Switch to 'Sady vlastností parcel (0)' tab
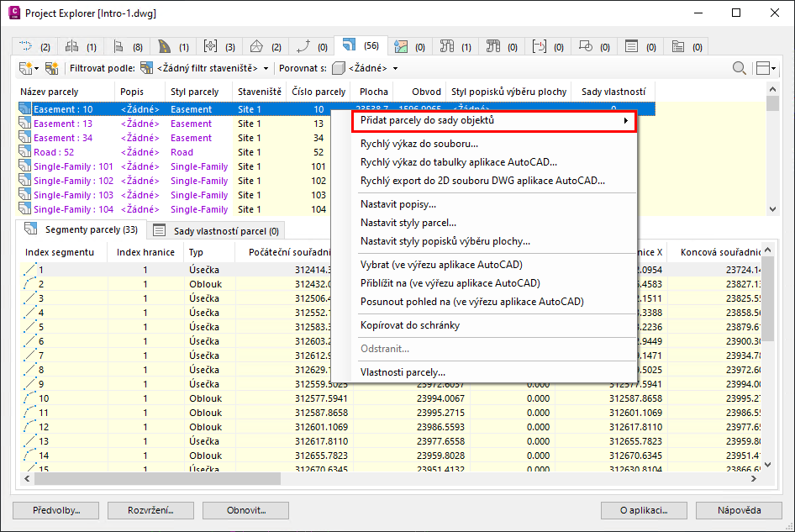The width and height of the screenshot is (795, 532). coord(217,230)
